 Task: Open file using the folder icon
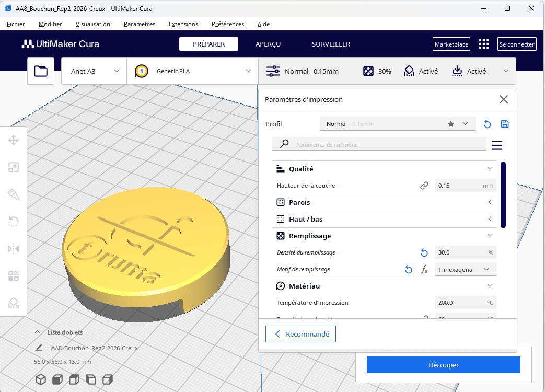click(41, 71)
